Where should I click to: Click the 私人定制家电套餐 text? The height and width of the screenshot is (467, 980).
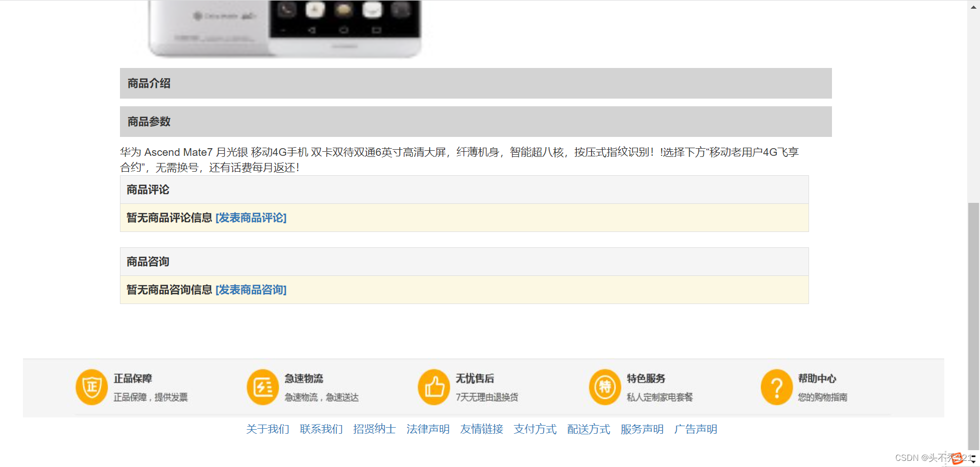(659, 397)
